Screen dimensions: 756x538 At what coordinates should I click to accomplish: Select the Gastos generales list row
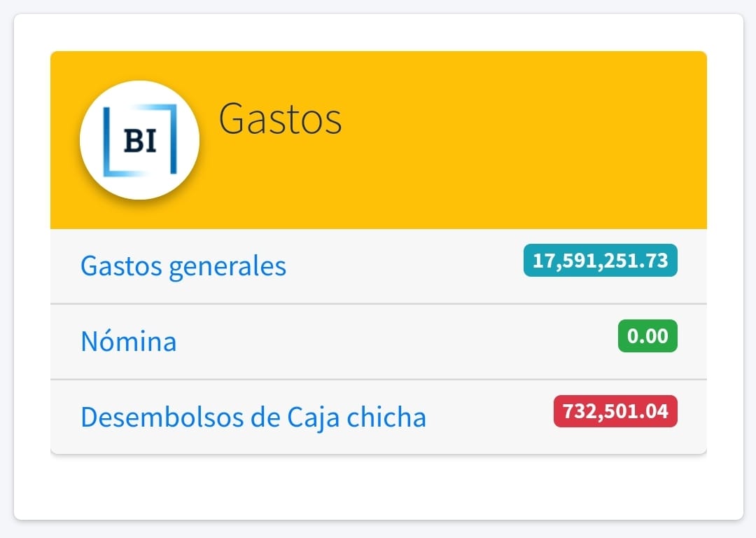[x=379, y=266]
